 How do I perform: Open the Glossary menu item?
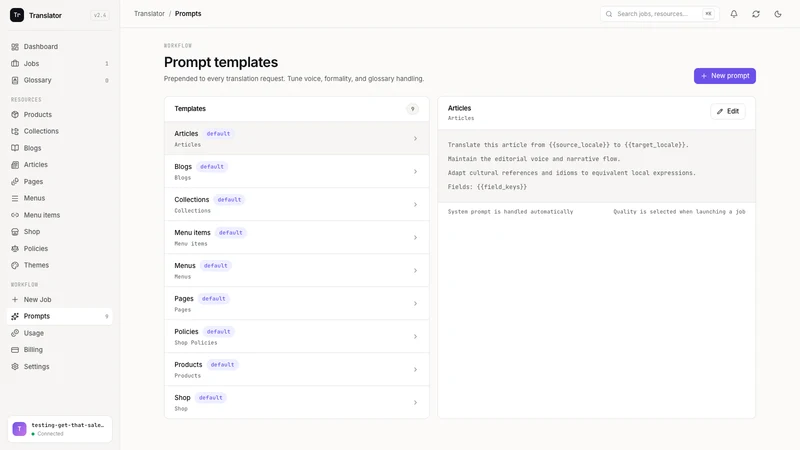point(60,80)
